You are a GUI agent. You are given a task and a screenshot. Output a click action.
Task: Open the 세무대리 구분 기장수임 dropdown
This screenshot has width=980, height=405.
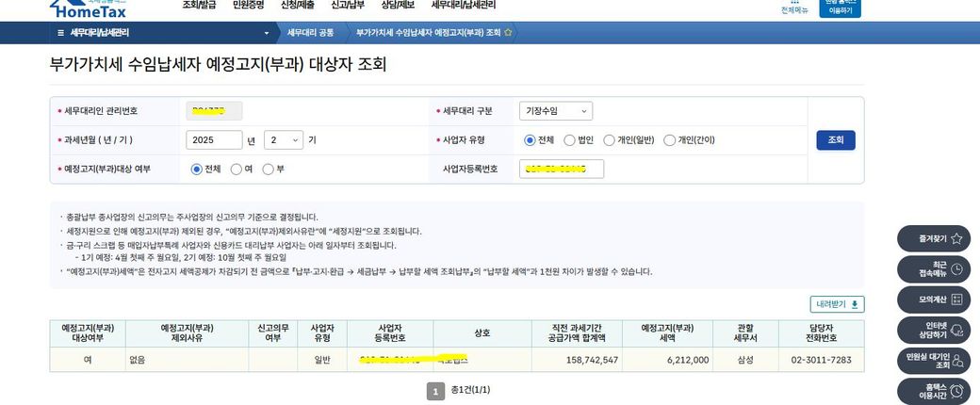coord(555,111)
